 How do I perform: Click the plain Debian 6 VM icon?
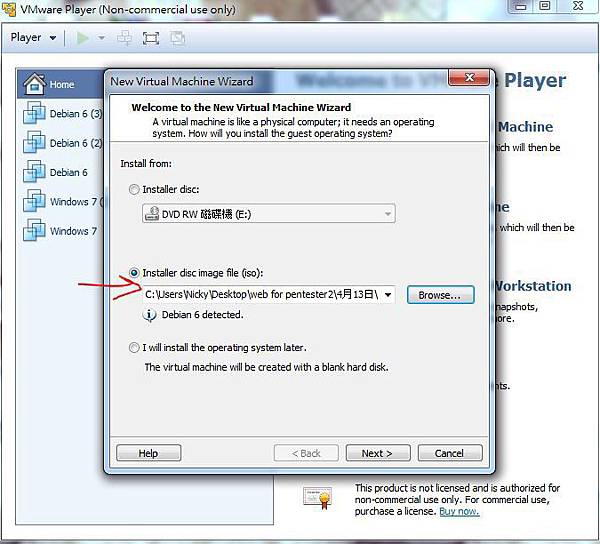coord(34,171)
